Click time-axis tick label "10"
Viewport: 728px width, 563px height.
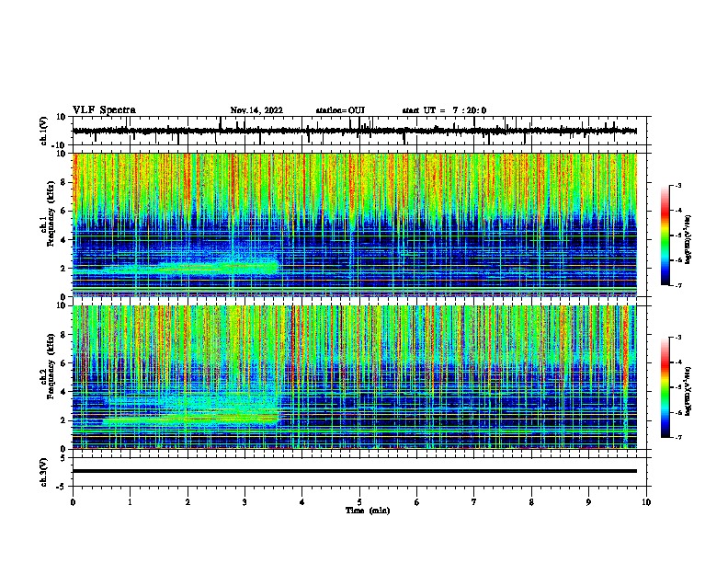click(646, 502)
